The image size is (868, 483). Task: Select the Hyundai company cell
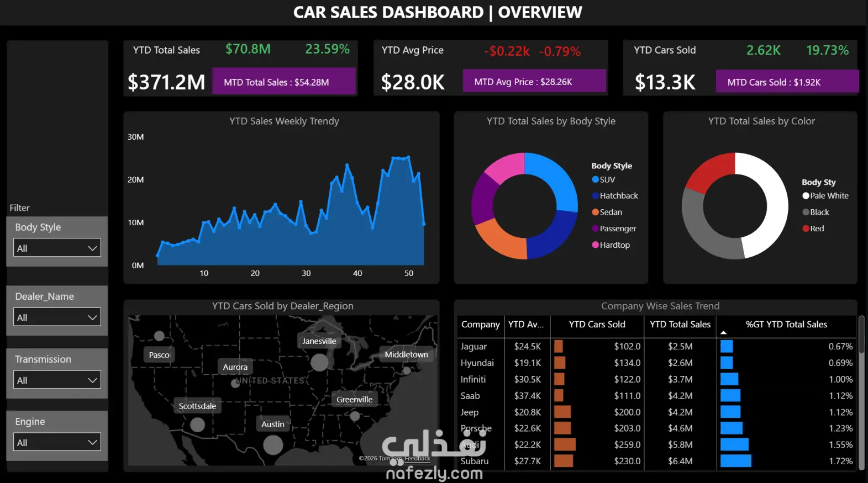(x=477, y=363)
